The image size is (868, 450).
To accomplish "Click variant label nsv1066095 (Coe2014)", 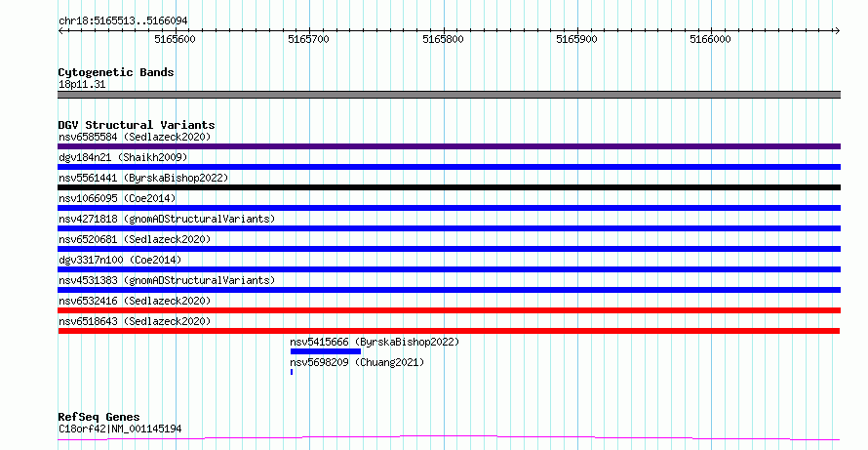I will [117, 198].
